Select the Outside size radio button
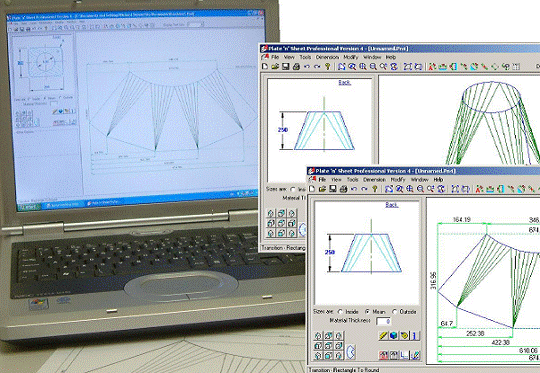This screenshot has height=373, width=540. tap(395, 312)
